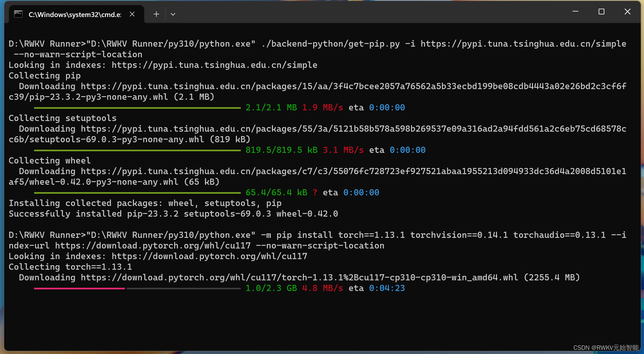Click the cmd icon in the tab
The image size is (644, 354).
[18, 14]
